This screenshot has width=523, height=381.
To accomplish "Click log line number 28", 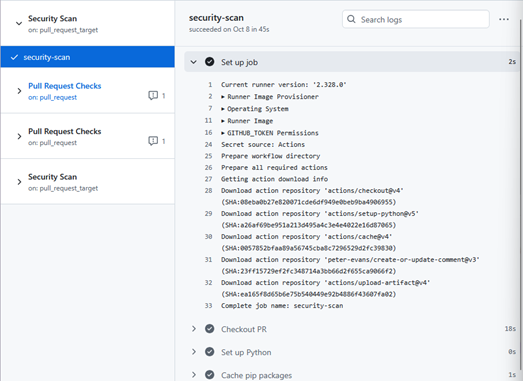I will pos(208,190).
